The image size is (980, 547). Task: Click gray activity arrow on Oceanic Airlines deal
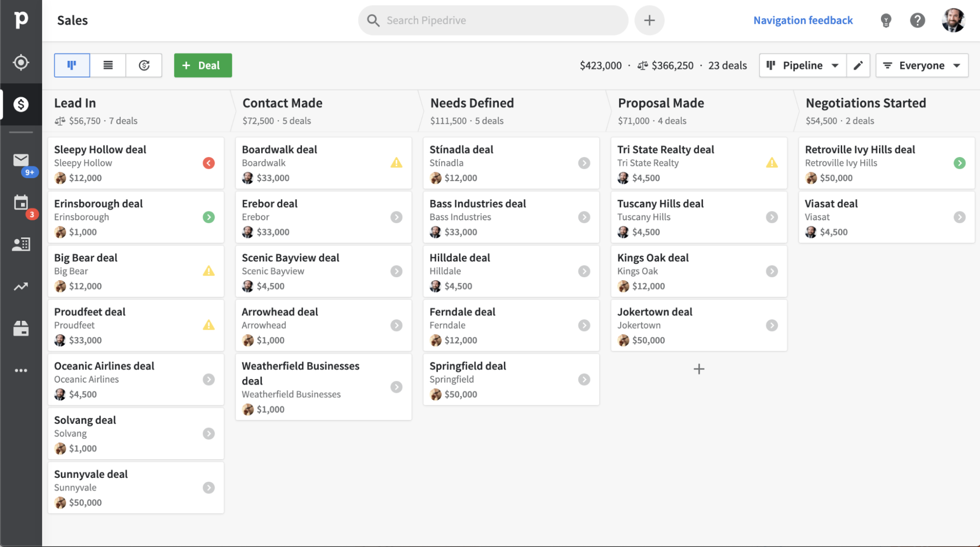click(x=208, y=379)
